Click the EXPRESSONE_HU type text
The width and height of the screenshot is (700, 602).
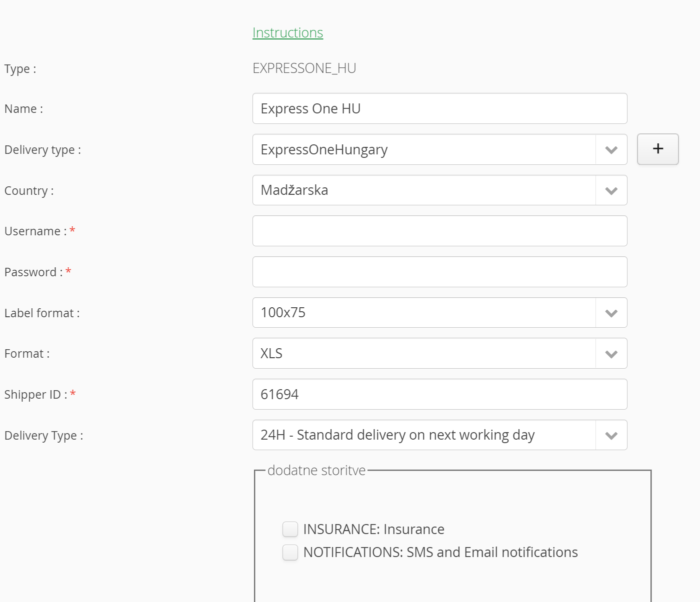(304, 68)
